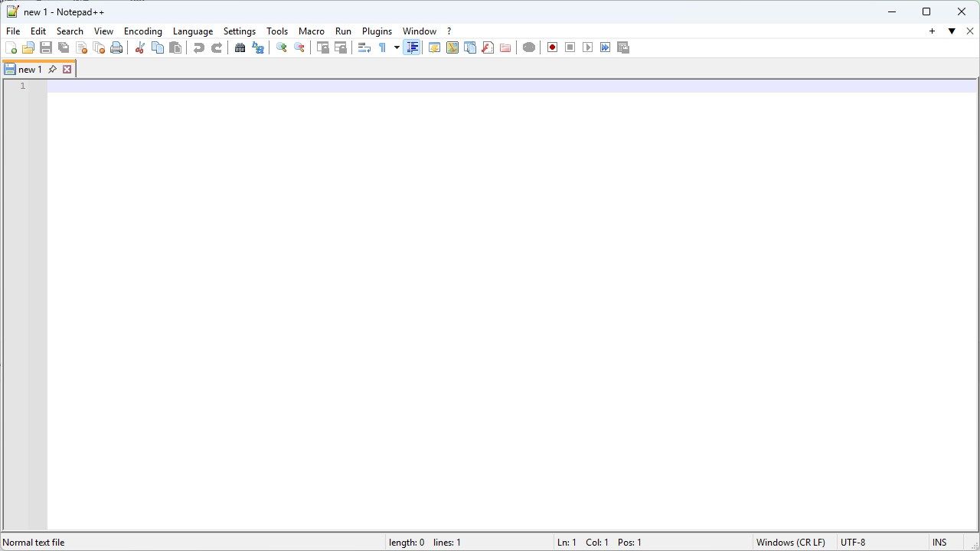Click the Redo arrow icon
This screenshot has height=551, width=980.
coord(217,47)
